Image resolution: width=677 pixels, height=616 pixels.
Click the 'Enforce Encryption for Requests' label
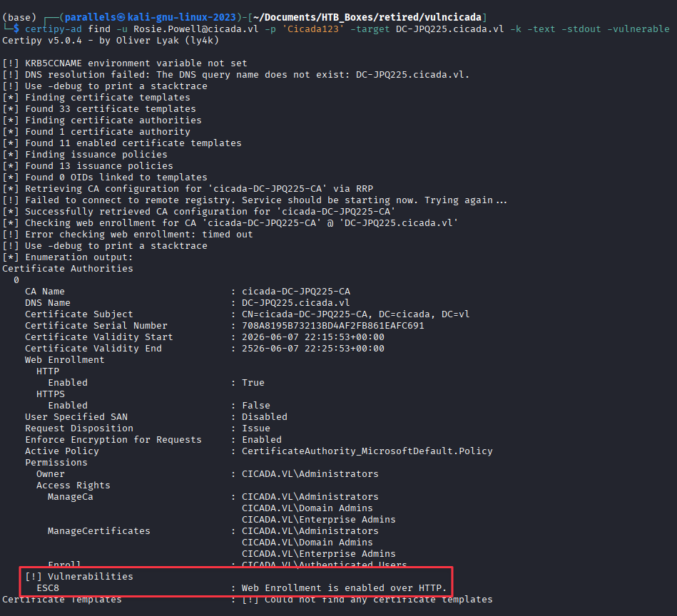pos(113,440)
